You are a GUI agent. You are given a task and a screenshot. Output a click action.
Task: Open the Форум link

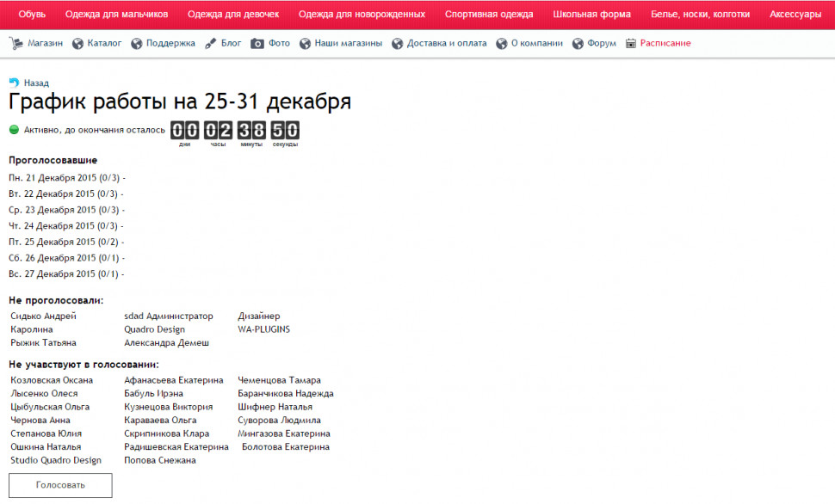coord(602,43)
